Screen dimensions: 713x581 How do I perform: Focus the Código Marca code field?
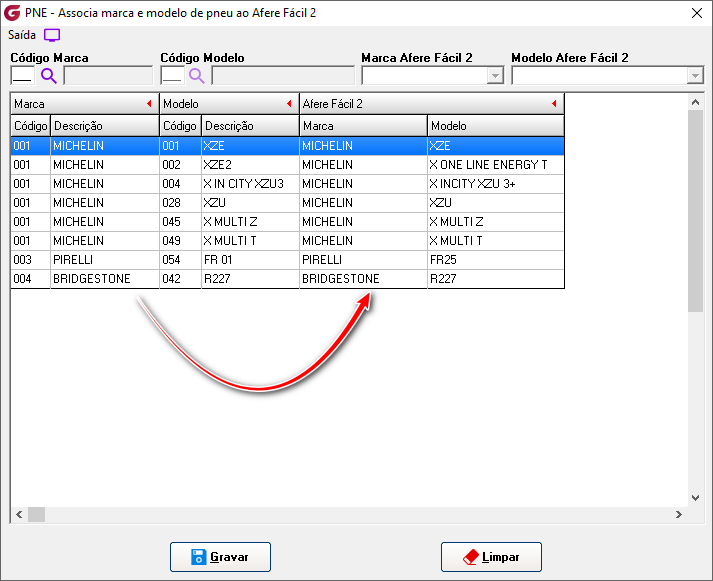(23, 75)
